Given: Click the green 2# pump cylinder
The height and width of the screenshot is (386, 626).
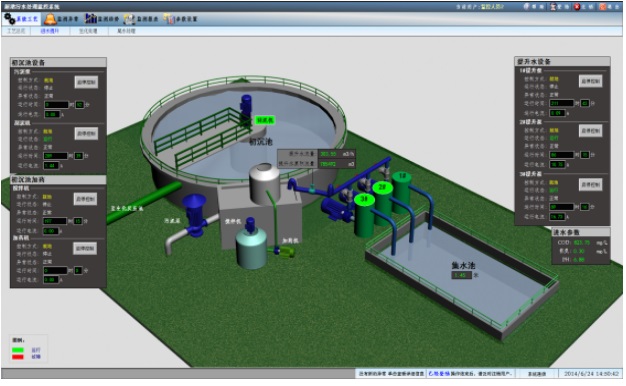Looking at the screenshot, I should [382, 204].
